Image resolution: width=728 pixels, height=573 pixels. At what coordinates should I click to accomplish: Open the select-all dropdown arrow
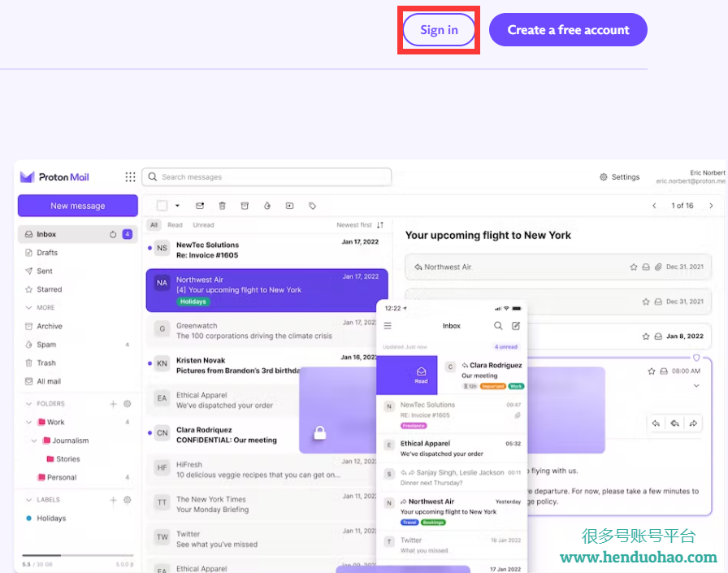pos(177,206)
